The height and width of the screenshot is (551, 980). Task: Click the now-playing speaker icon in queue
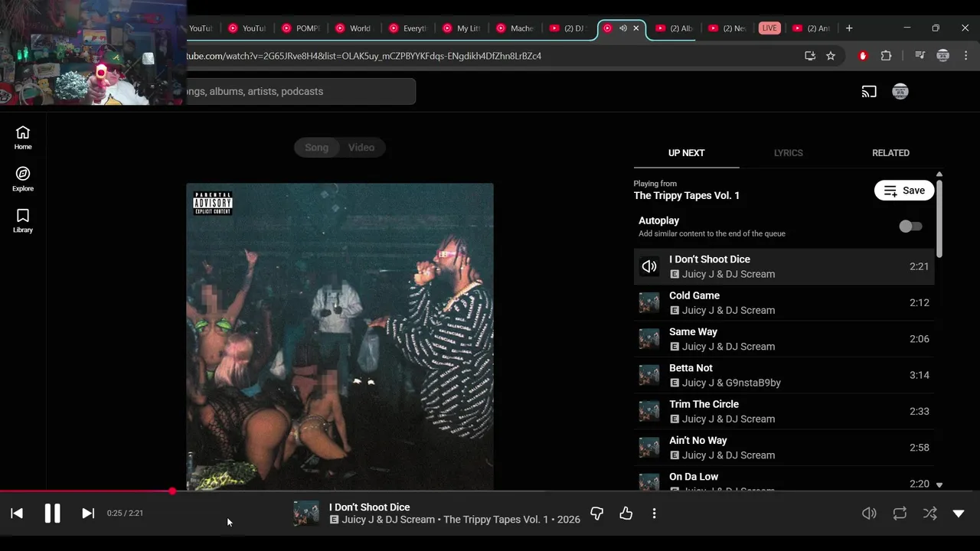tap(649, 266)
